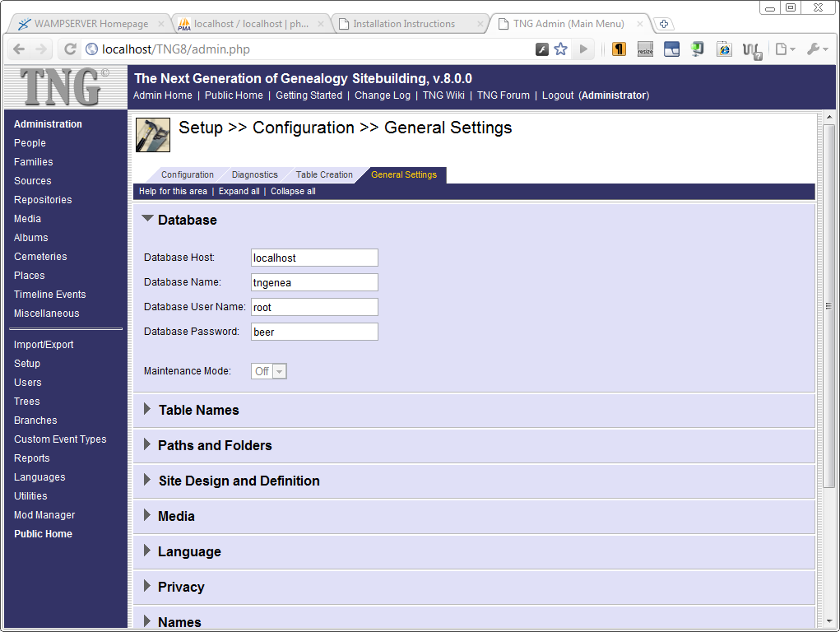Visit the TNG Forum
The height and width of the screenshot is (632, 840).
(x=503, y=95)
